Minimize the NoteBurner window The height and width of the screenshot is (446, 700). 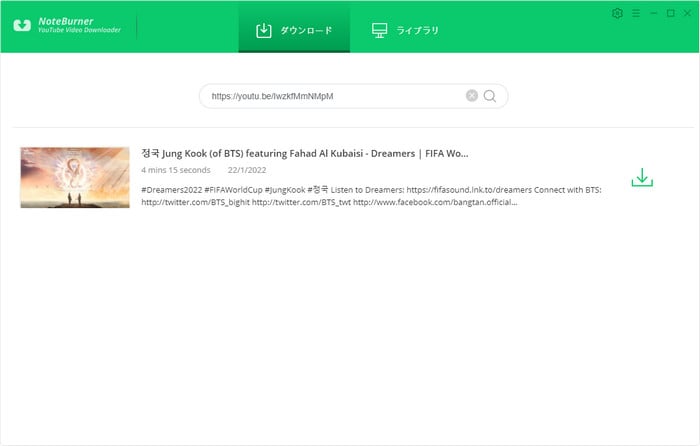click(654, 13)
